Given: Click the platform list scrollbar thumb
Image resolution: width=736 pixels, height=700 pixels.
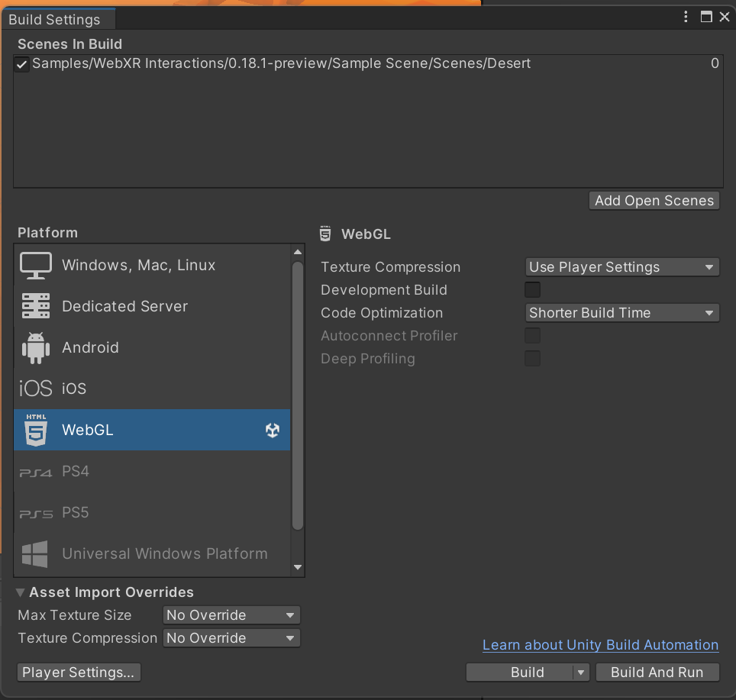Looking at the screenshot, I should click(x=298, y=396).
